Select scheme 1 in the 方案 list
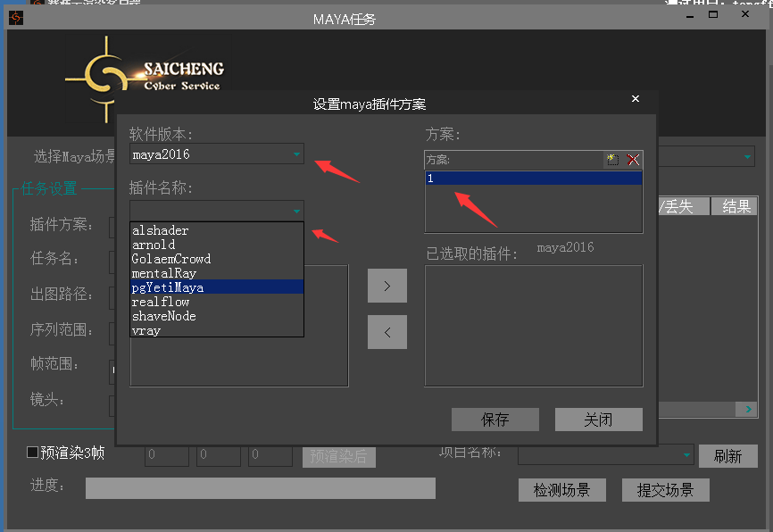 (532, 179)
